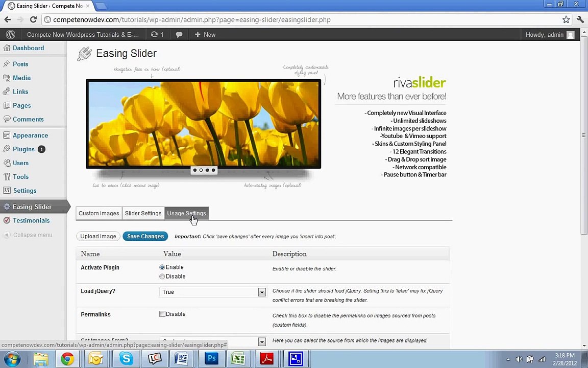Click the Easing Slider plugin header icon
Image resolution: width=588 pixels, height=368 pixels.
[x=84, y=54]
